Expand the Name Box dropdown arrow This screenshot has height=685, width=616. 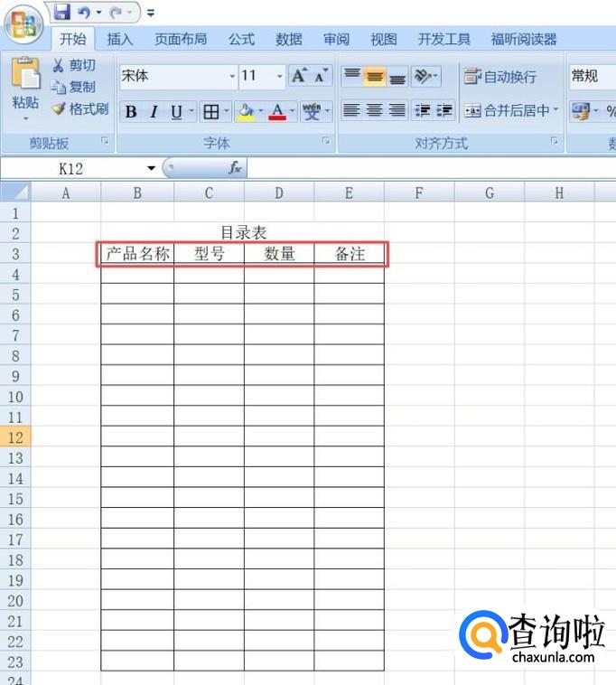click(x=151, y=168)
